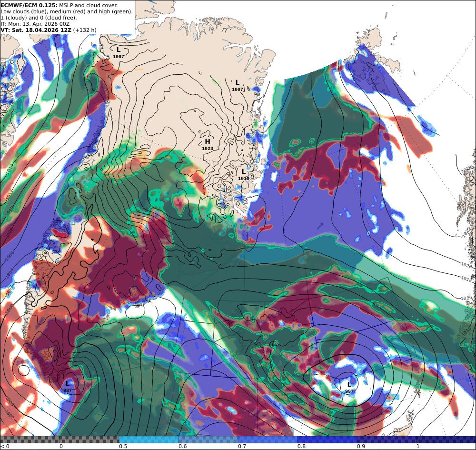
Task: Click the light blue 0.5–0.6 legend swatch
Action: tap(149, 440)
